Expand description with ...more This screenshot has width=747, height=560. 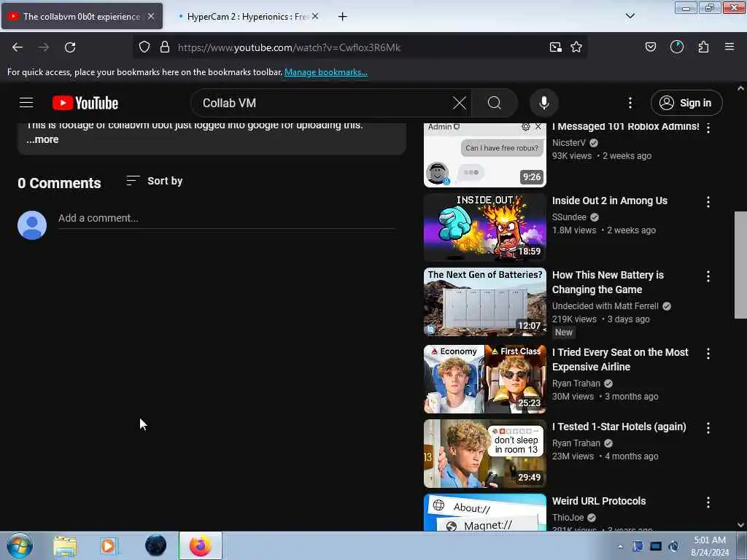coord(42,139)
